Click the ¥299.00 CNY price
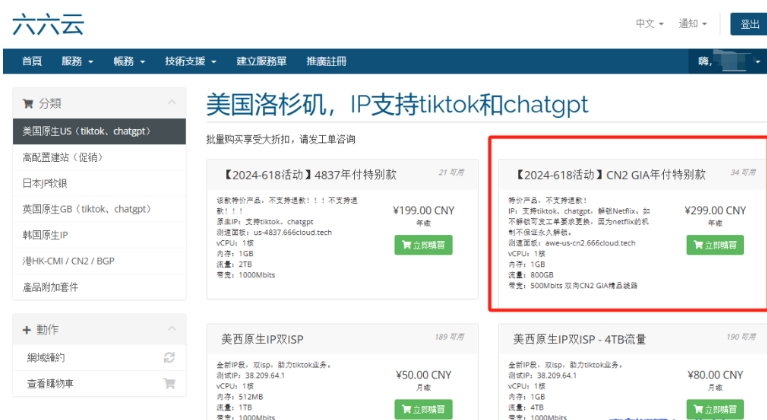 pyautogui.click(x=715, y=211)
